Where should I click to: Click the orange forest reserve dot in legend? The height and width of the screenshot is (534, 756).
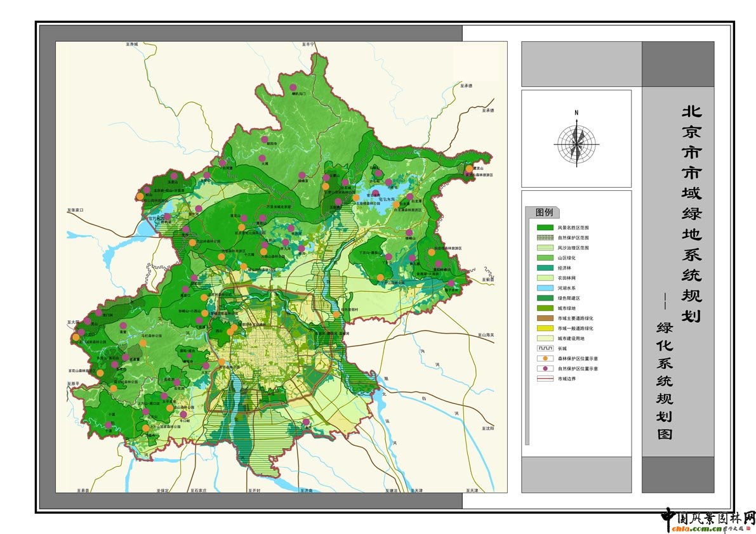[545, 358]
